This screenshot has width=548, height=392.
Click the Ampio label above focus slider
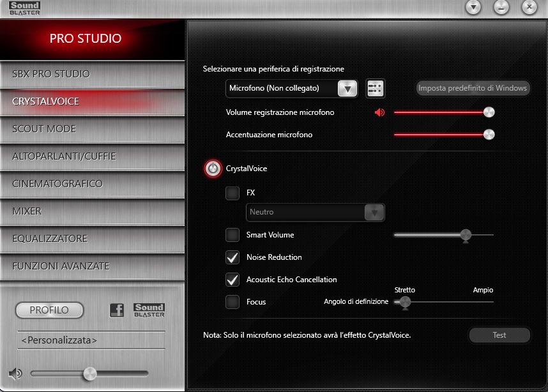pos(483,290)
